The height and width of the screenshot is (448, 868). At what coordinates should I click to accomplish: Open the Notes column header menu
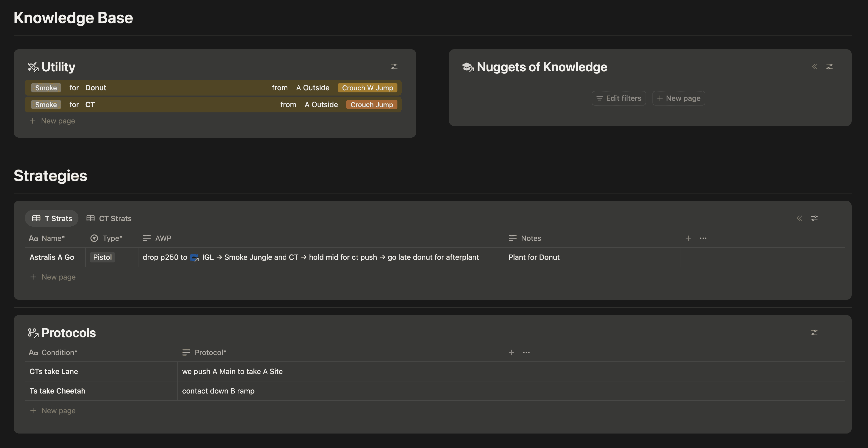pyautogui.click(x=525, y=238)
